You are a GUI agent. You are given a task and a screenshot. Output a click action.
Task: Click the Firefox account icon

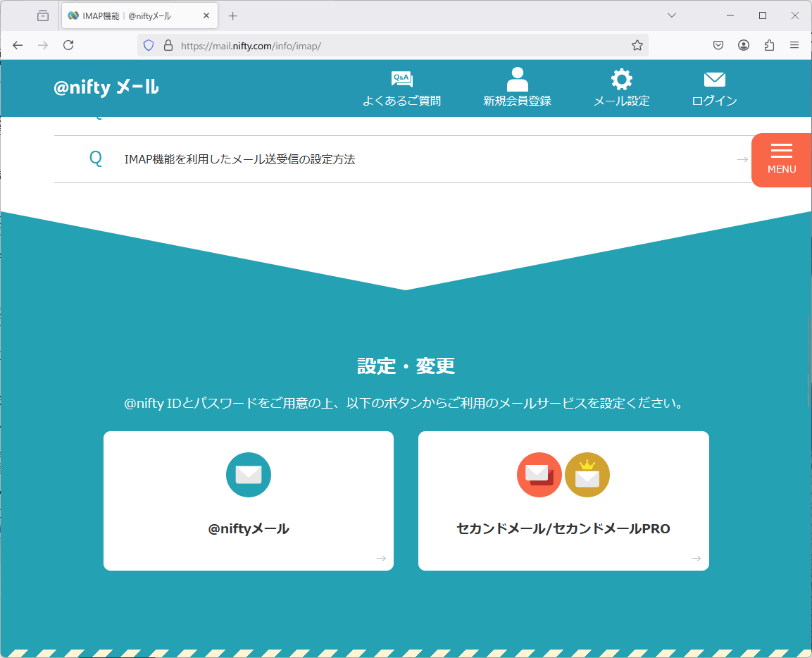tap(744, 45)
